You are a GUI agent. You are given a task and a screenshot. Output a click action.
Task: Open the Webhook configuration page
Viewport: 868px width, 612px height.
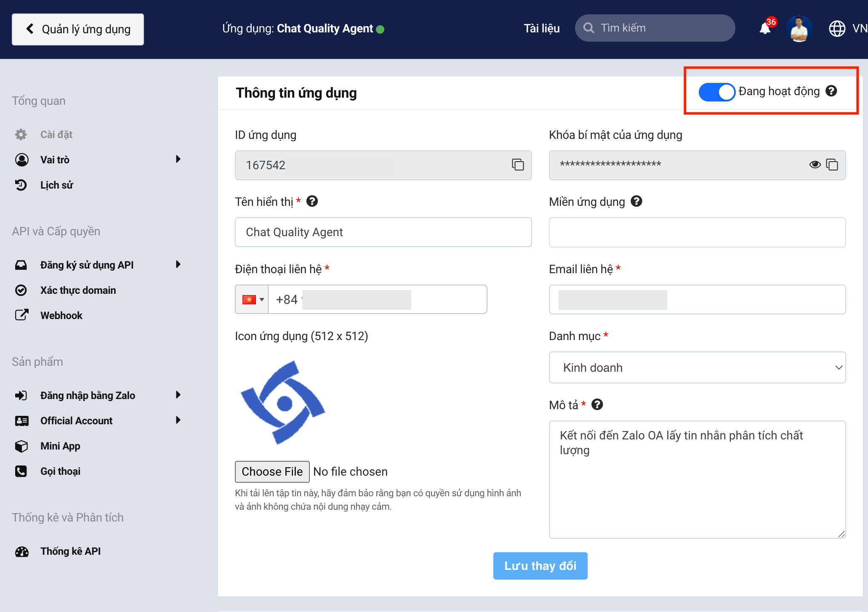point(61,315)
